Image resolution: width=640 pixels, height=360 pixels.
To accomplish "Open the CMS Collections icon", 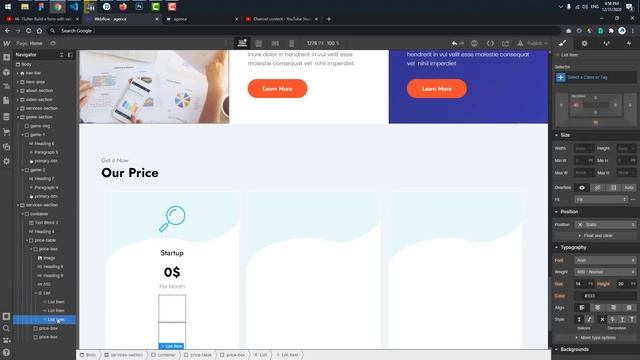I will click(7, 117).
